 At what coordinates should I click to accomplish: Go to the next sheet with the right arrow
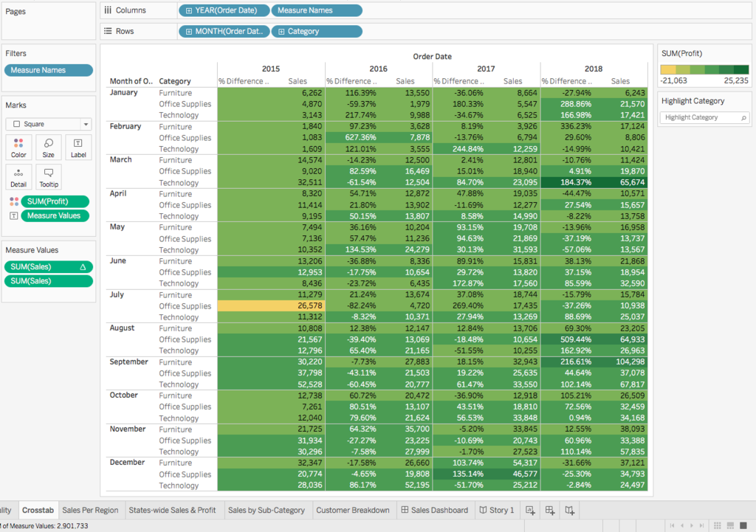click(691, 525)
